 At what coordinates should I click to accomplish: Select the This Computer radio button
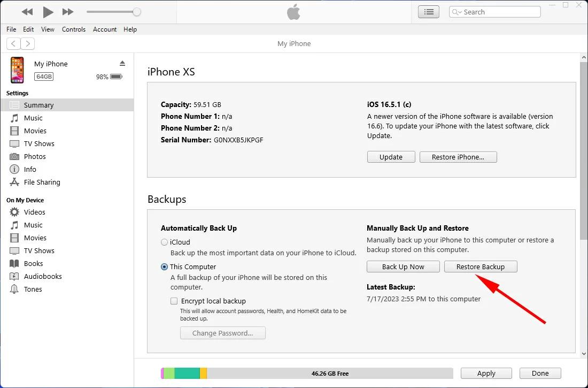point(164,267)
